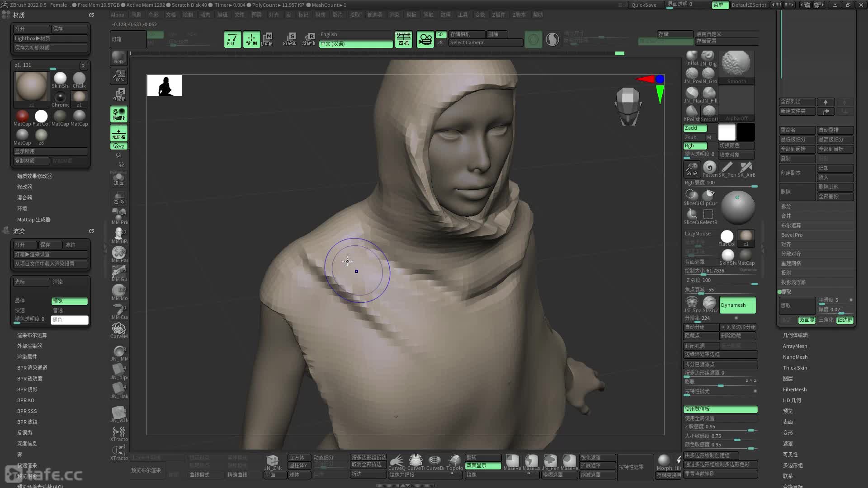The width and height of the screenshot is (868, 488).
Task: Choose the Topolo brush in bottom shelf
Action: coord(454,463)
